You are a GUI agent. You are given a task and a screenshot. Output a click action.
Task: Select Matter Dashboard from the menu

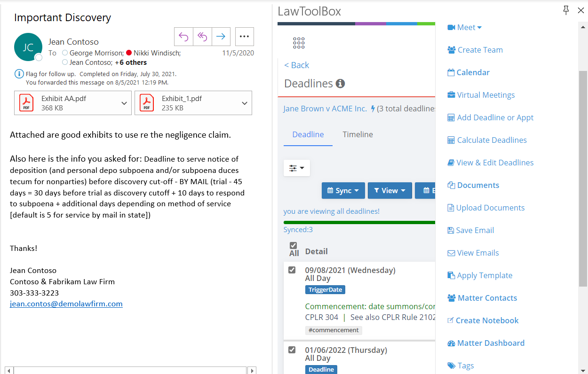490,343
